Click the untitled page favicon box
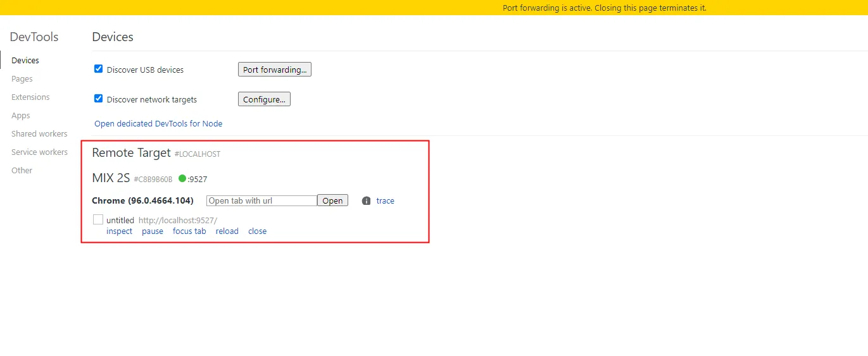The height and width of the screenshot is (356, 868). (x=98, y=219)
